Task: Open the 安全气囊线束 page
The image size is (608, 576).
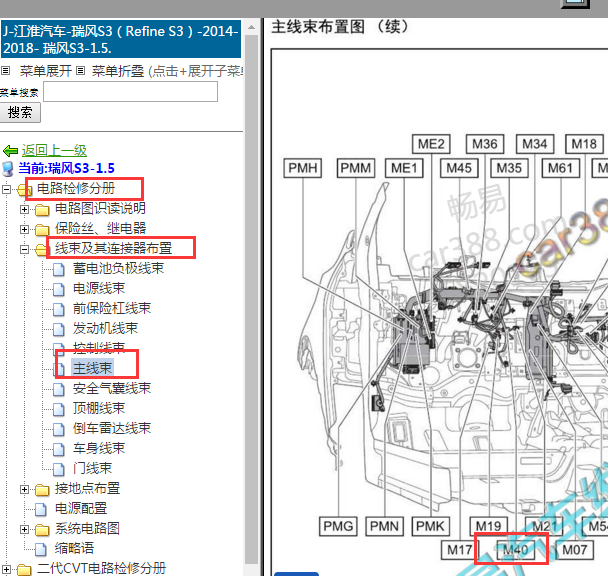Action: [x=112, y=388]
